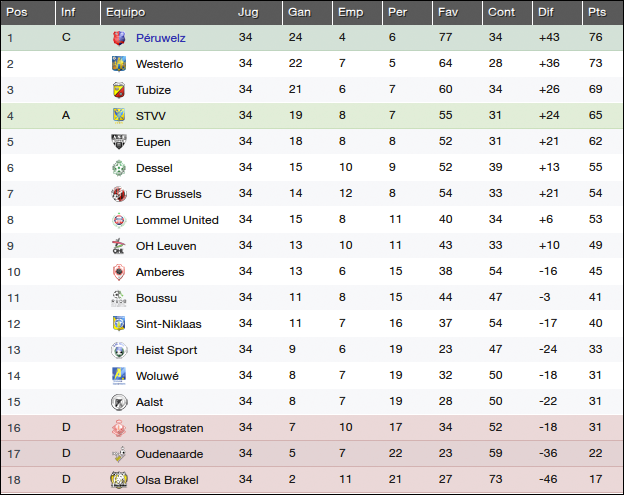Sort table by Pts column header
Viewport: 624px width, 495px height.
[x=597, y=12]
